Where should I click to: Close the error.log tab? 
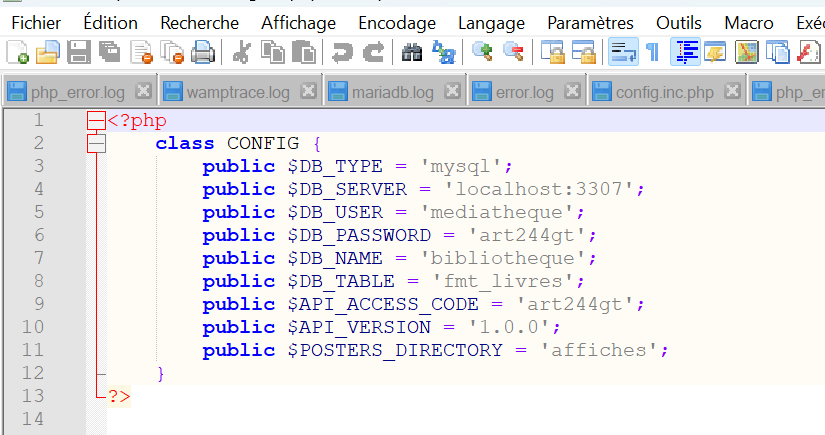573,93
